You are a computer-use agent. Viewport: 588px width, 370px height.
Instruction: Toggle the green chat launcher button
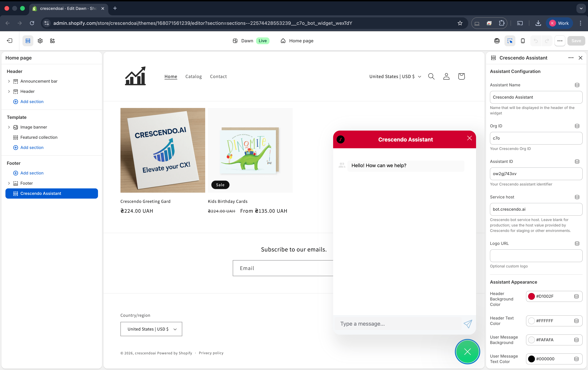pos(467,352)
